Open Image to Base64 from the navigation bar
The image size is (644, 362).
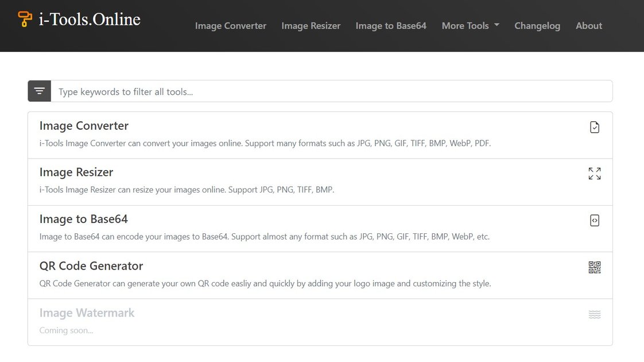click(391, 25)
